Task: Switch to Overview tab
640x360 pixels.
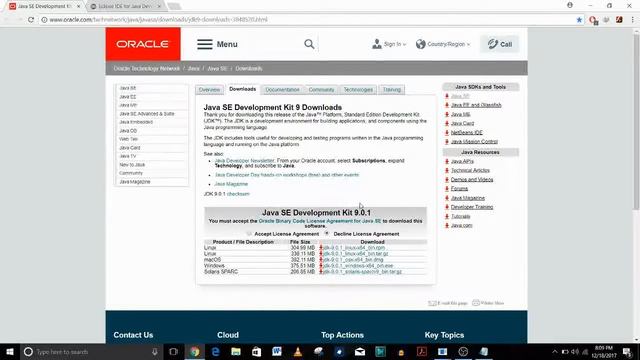Action: tap(209, 90)
